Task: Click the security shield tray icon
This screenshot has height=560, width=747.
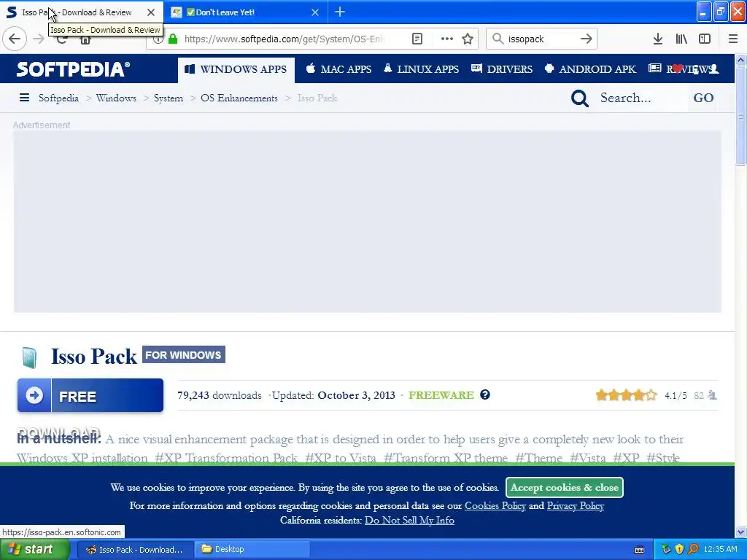Action: coord(679,549)
